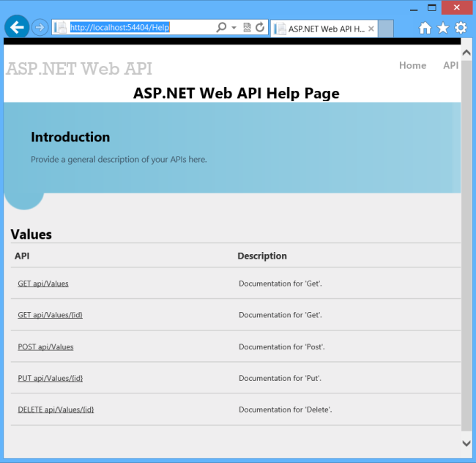Open the PUT api/Values/{id} link
This screenshot has width=476, height=463.
point(50,378)
